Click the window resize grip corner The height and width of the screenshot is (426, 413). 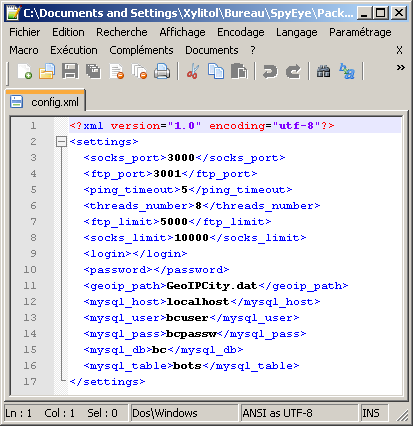[402, 415]
